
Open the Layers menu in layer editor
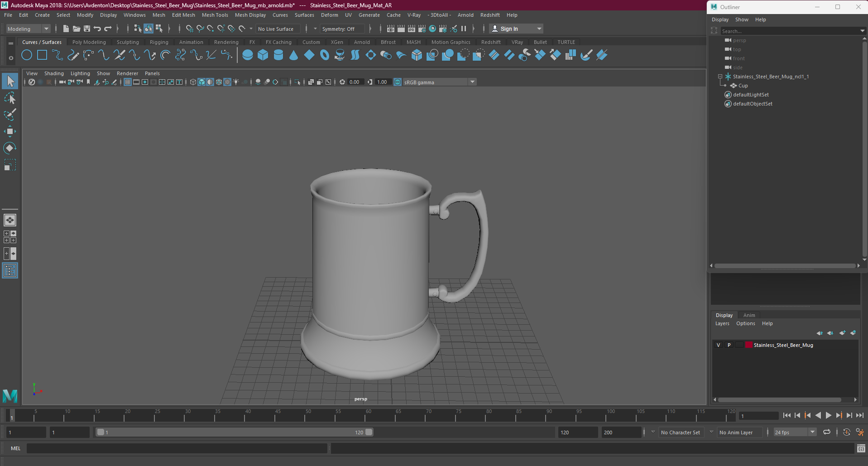722,324
